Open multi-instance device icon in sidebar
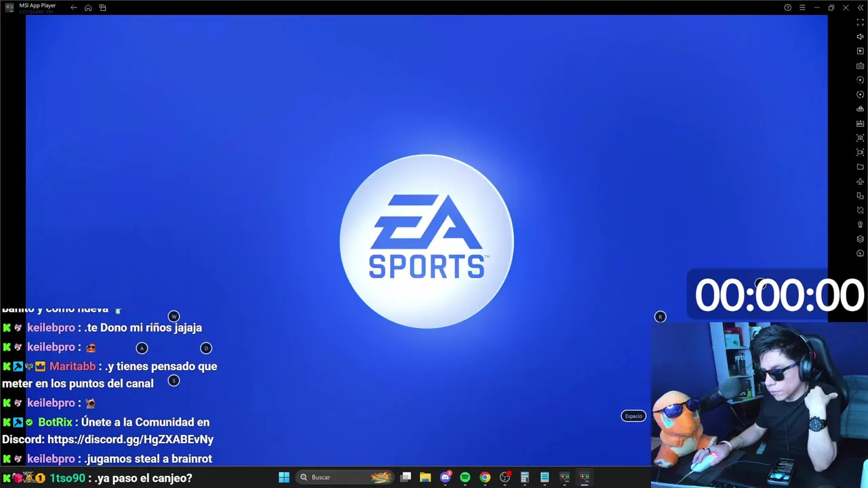This screenshot has width=868, height=488. pyautogui.click(x=861, y=196)
